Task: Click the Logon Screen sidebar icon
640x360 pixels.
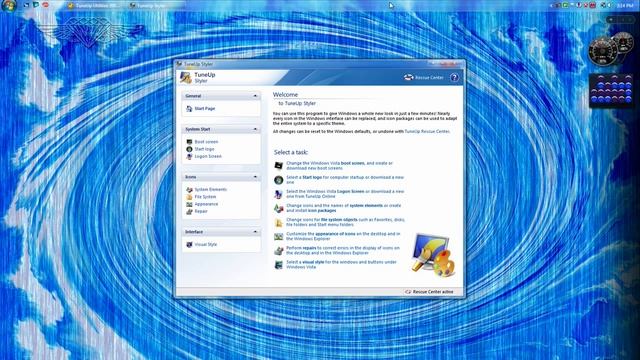Action: point(189,156)
